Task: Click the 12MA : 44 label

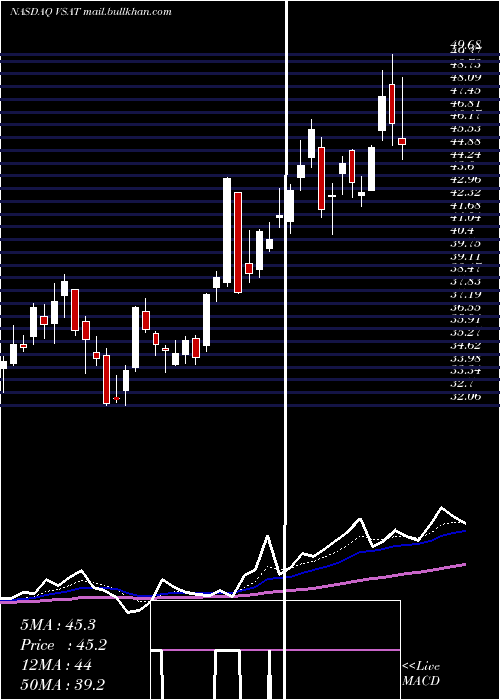Action: (56, 665)
